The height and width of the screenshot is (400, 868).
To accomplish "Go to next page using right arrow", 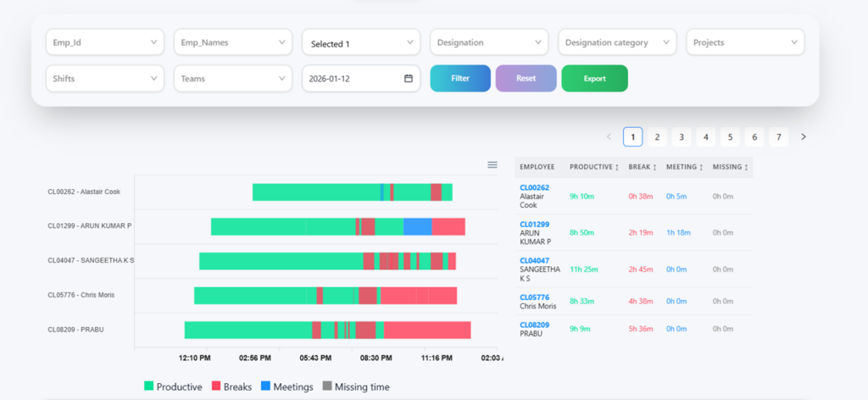I will [804, 136].
